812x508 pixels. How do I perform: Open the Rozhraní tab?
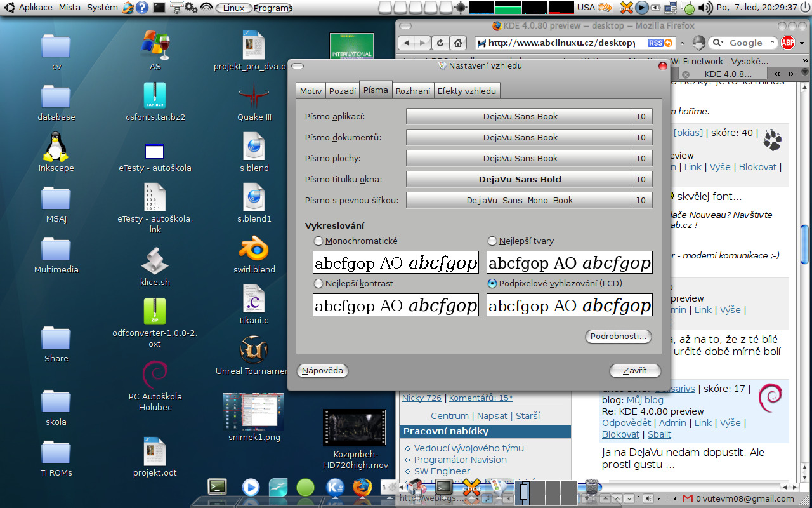point(413,91)
